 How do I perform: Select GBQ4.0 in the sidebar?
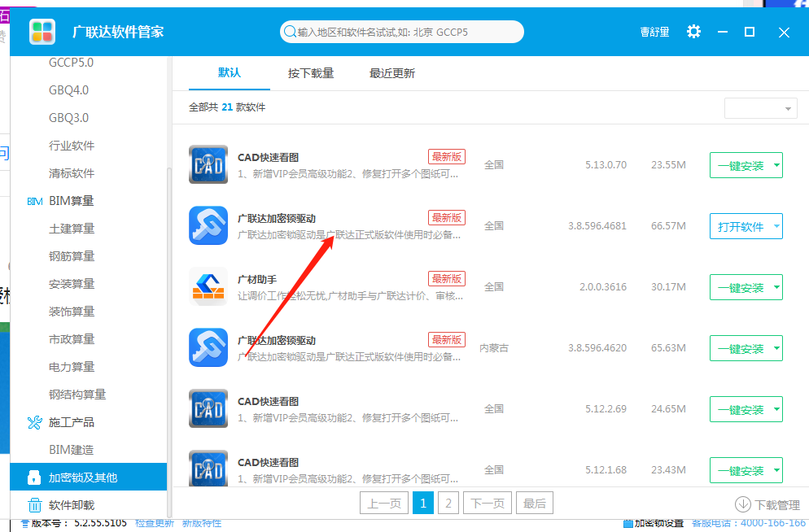[68, 90]
